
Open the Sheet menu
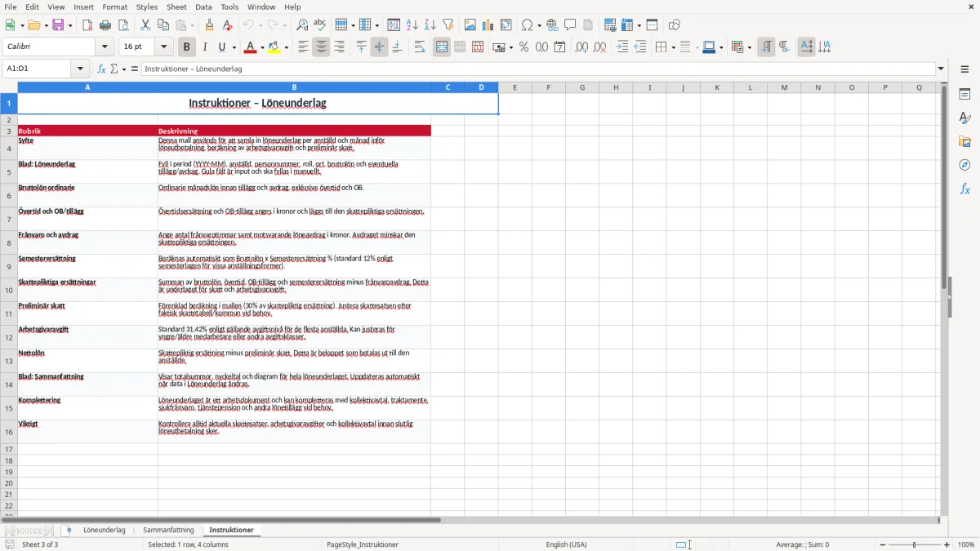(176, 7)
